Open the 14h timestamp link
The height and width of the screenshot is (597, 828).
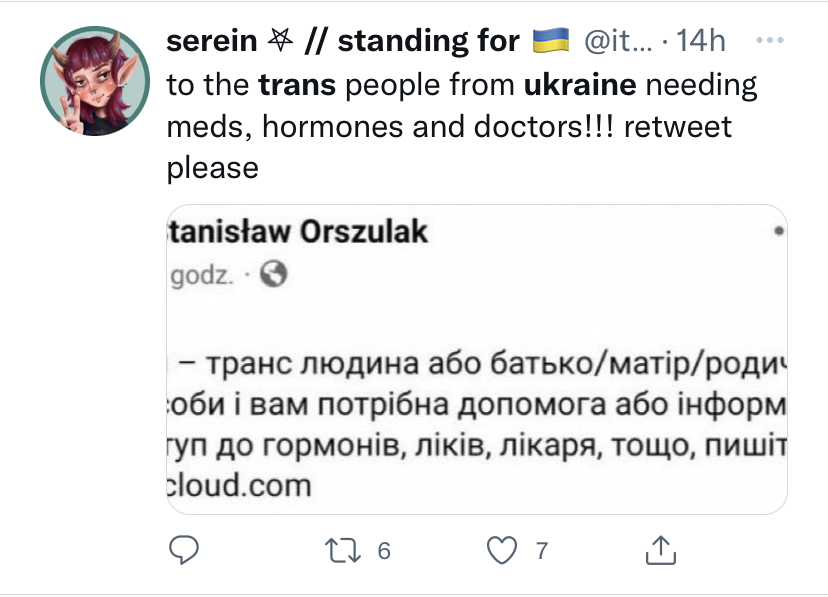click(x=701, y=41)
